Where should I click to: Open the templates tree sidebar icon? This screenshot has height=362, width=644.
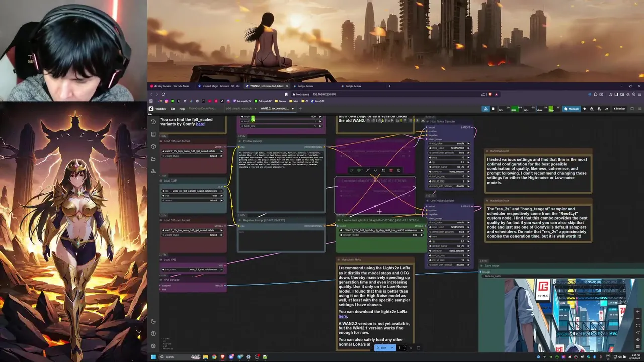153,171
